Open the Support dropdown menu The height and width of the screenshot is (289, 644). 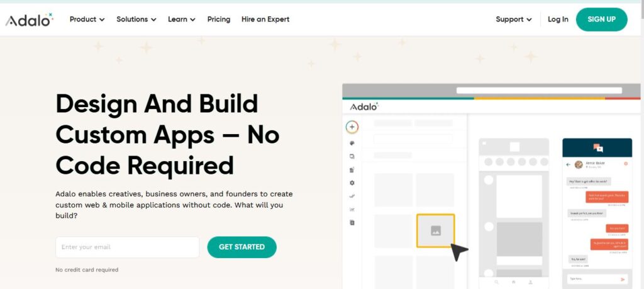pos(513,20)
